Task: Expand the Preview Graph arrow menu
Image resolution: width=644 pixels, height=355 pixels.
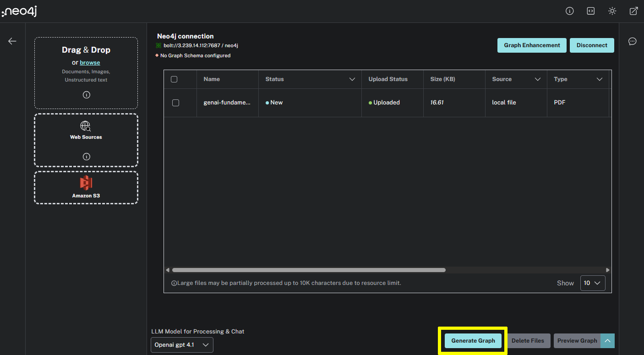Action: click(607, 341)
